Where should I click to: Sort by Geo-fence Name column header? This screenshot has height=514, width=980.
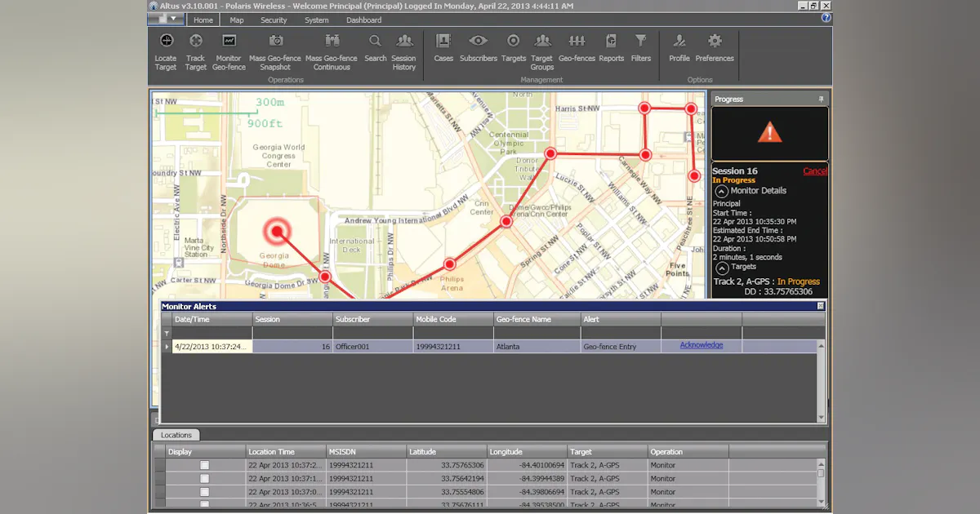pos(537,320)
